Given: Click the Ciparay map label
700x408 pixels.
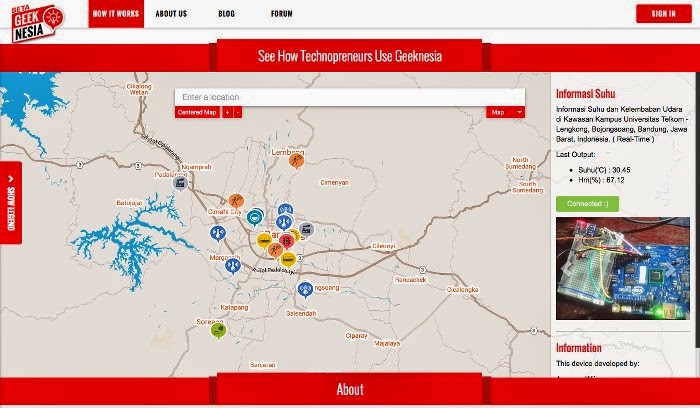Looking at the screenshot, I should coord(356,335).
